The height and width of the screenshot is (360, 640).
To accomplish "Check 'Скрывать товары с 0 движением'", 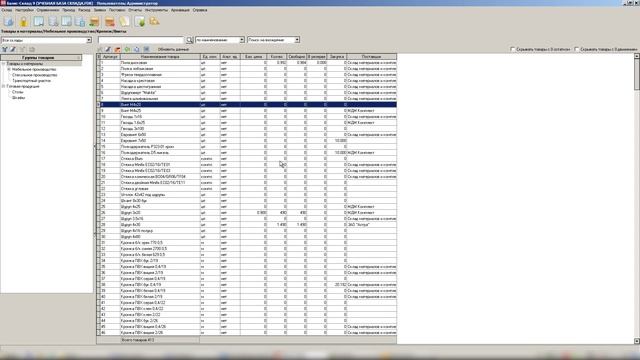I will click(577, 49).
